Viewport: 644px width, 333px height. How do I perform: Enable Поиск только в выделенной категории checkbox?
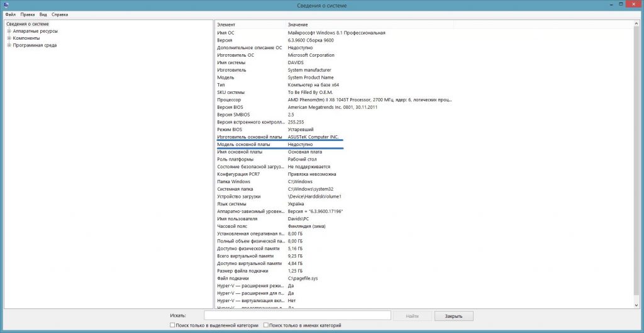click(x=173, y=325)
